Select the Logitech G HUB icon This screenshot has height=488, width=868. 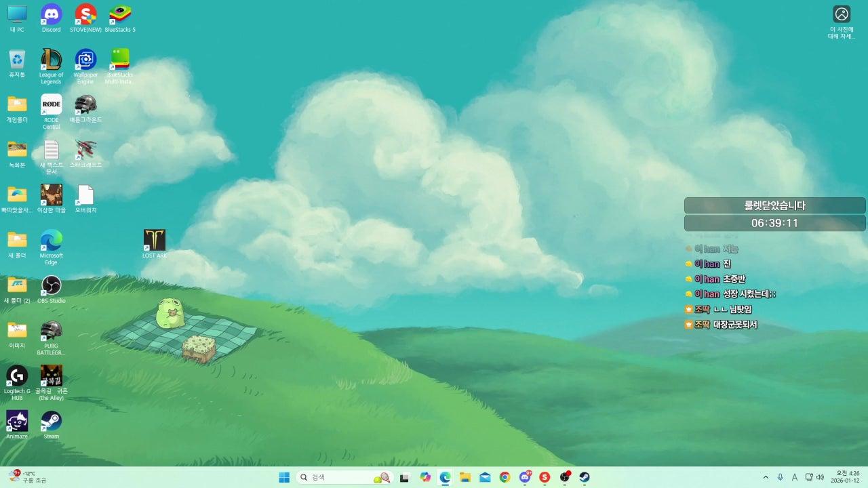click(17, 376)
